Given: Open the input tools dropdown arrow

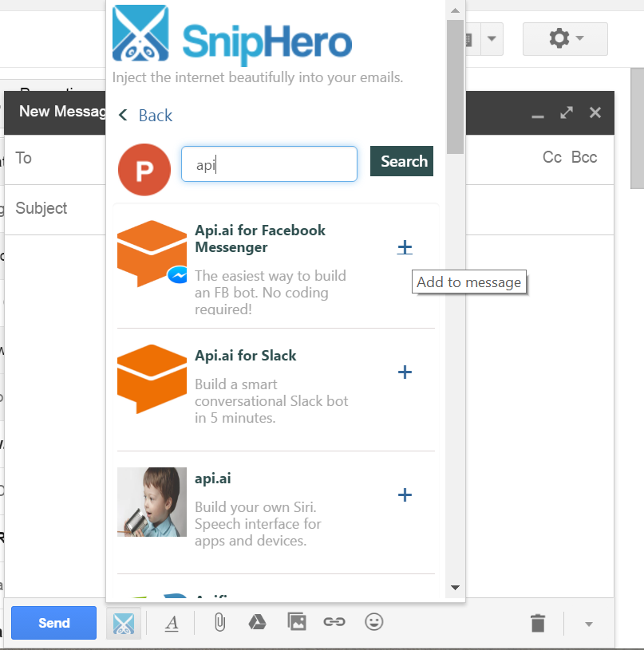Looking at the screenshot, I should 492,39.
